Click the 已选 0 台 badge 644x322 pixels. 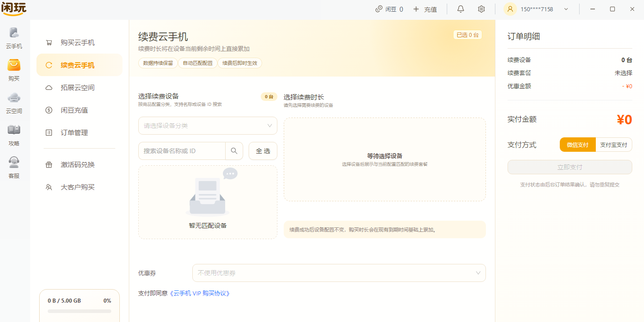pyautogui.click(x=467, y=35)
